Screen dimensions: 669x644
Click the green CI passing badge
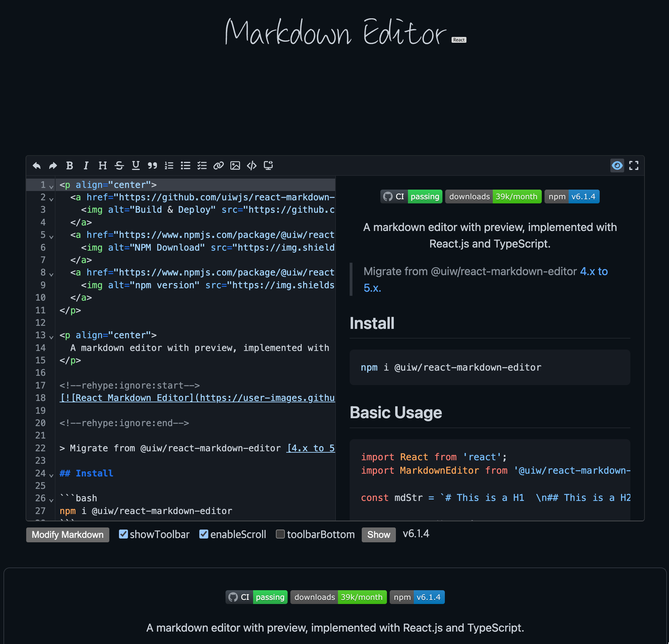coord(425,197)
